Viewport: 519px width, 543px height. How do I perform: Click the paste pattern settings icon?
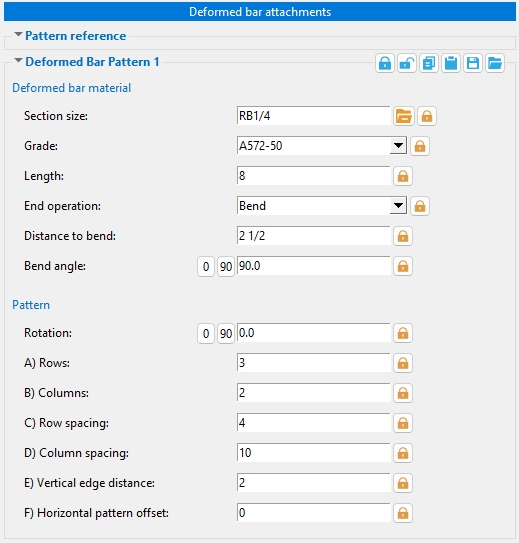pyautogui.click(x=451, y=63)
